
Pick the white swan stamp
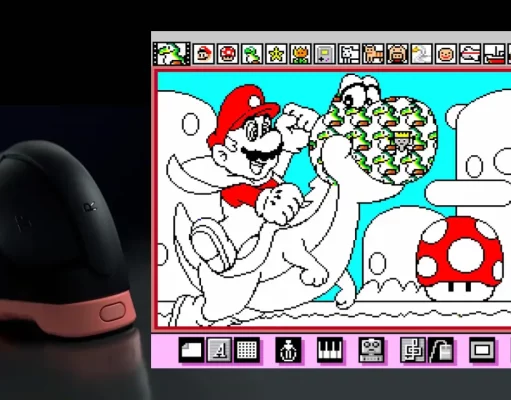(x=421, y=54)
